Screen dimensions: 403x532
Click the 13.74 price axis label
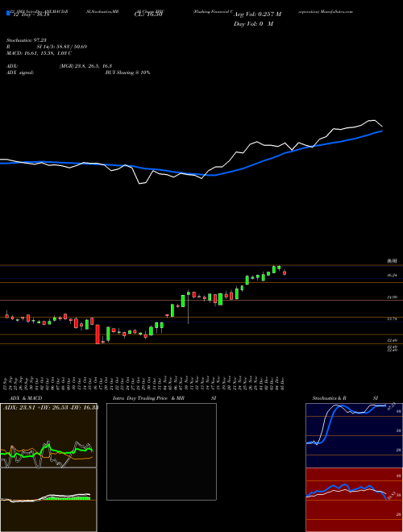[x=392, y=319]
